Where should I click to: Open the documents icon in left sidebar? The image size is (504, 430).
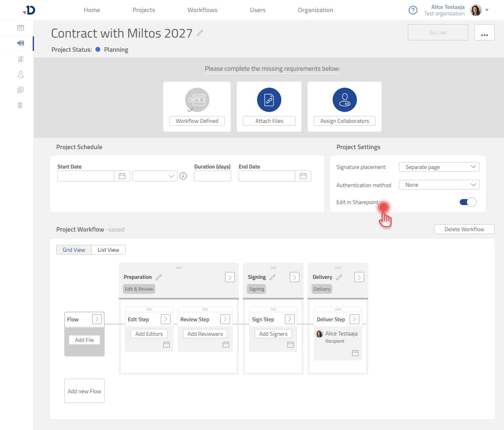coord(21,90)
